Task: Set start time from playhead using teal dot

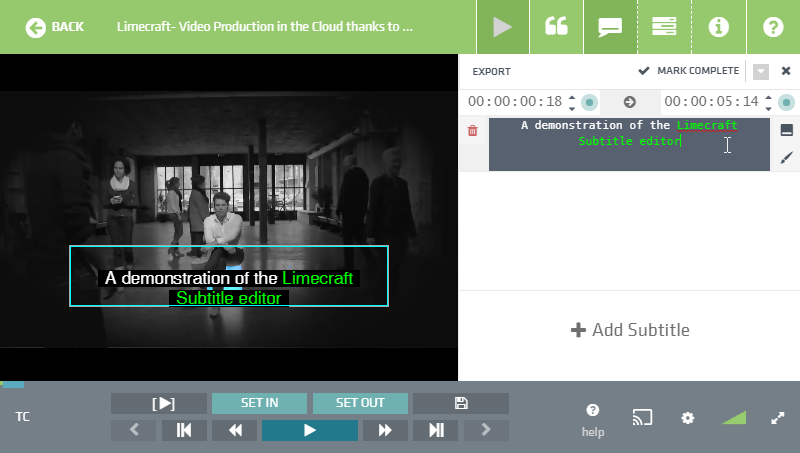Action: [x=589, y=103]
